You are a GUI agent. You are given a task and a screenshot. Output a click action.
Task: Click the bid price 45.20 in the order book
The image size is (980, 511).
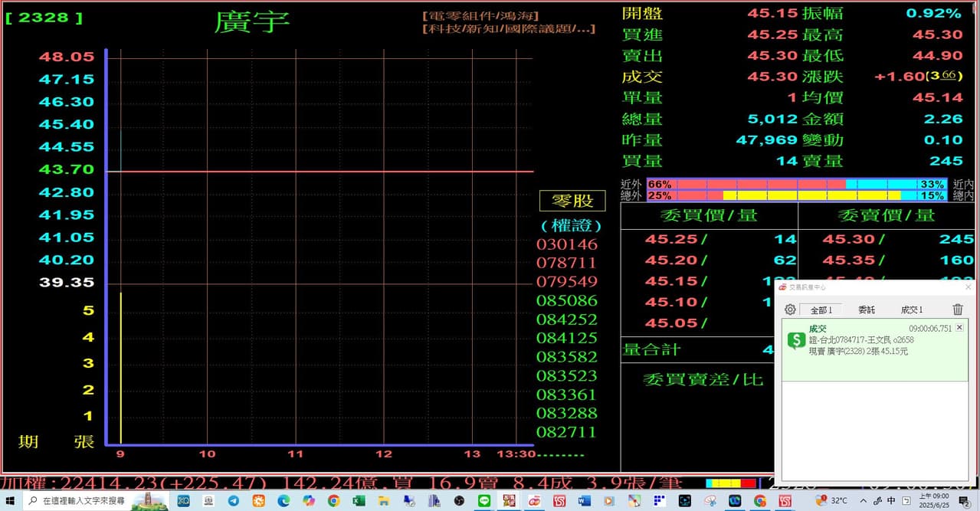[x=671, y=260]
